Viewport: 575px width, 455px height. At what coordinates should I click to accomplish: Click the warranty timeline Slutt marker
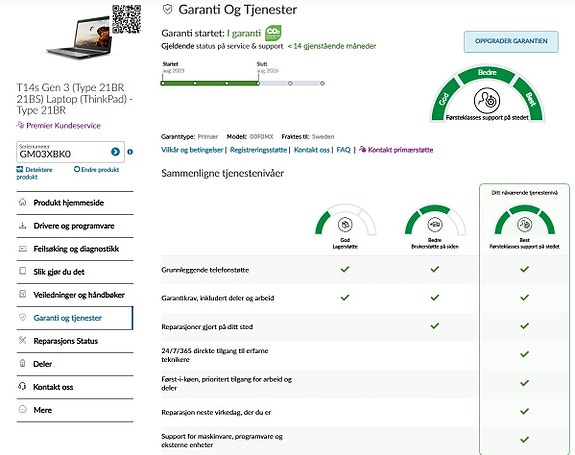[x=259, y=83]
